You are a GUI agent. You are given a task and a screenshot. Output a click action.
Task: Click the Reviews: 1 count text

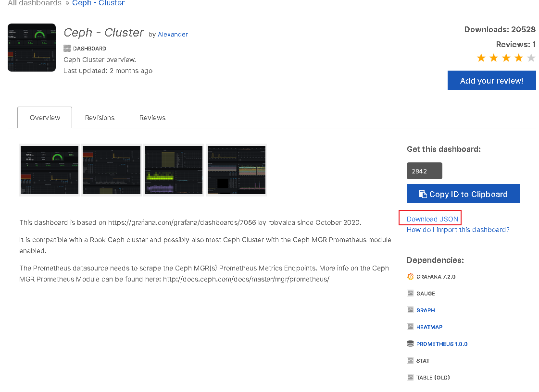tap(515, 44)
